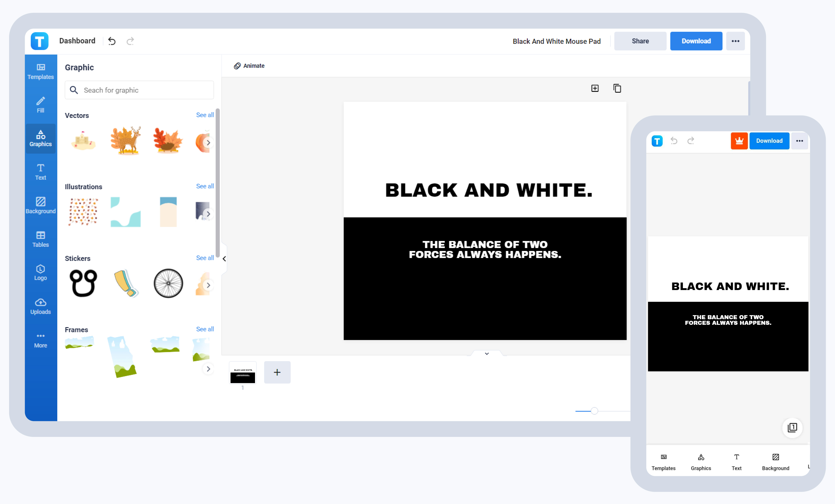Click the mobile pages count icon
Screen dimensions: 835x504
792,427
